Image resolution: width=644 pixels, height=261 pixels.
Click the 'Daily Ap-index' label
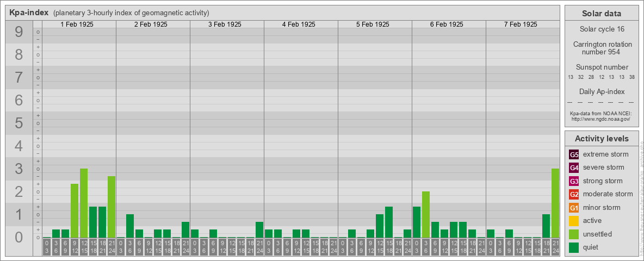click(602, 91)
